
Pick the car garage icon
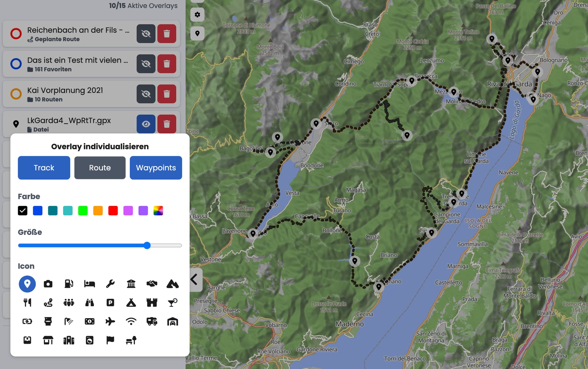pyautogui.click(x=173, y=321)
